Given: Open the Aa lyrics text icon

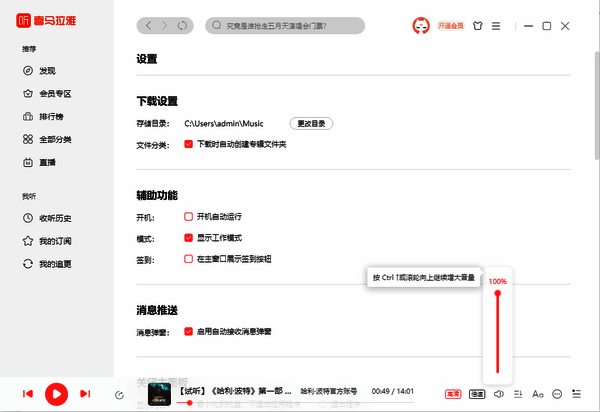Looking at the screenshot, I should click(x=537, y=394).
